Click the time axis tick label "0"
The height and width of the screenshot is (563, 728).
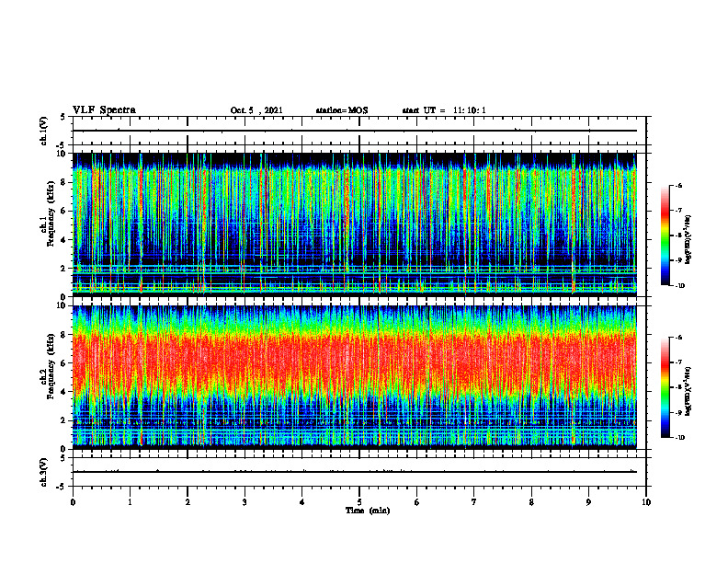pyautogui.click(x=73, y=502)
